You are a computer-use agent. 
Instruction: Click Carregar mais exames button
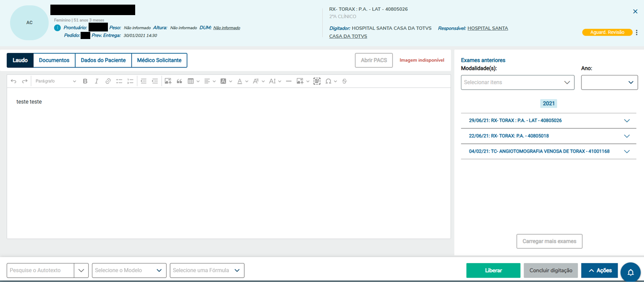[x=549, y=242]
